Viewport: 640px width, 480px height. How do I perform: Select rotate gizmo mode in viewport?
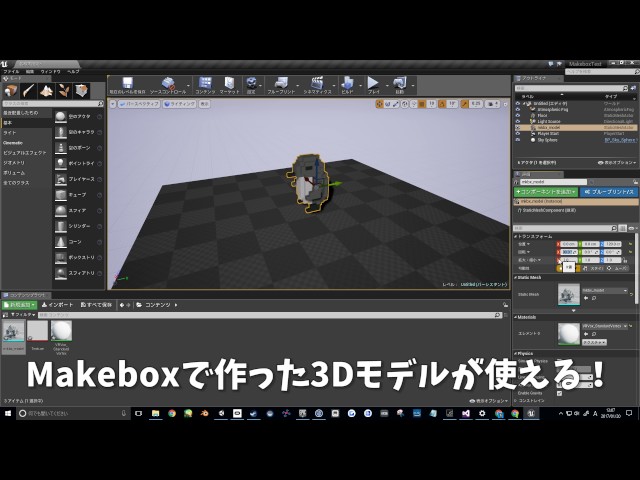click(387, 104)
